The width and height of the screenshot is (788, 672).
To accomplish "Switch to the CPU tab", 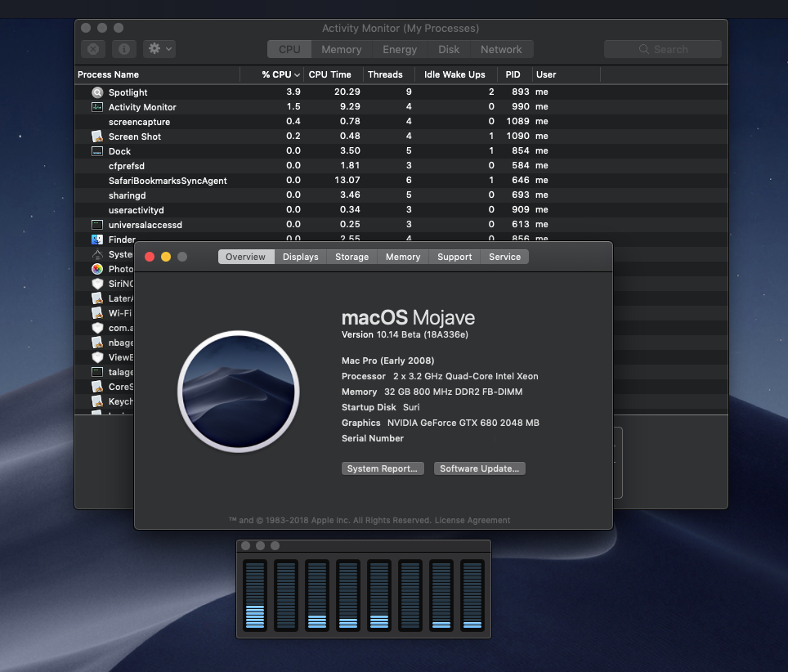I will 289,49.
